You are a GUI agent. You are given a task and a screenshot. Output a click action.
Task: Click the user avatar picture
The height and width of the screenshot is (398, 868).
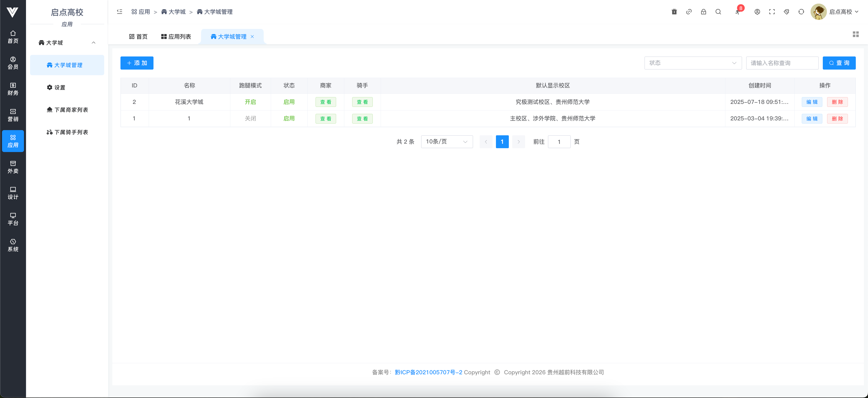818,12
